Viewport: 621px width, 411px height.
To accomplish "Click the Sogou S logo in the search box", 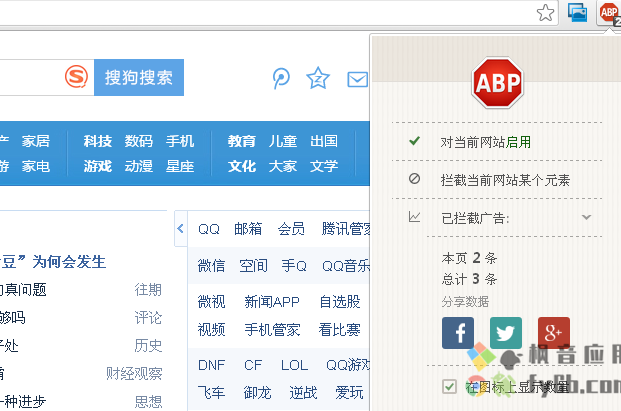I will [x=76, y=77].
